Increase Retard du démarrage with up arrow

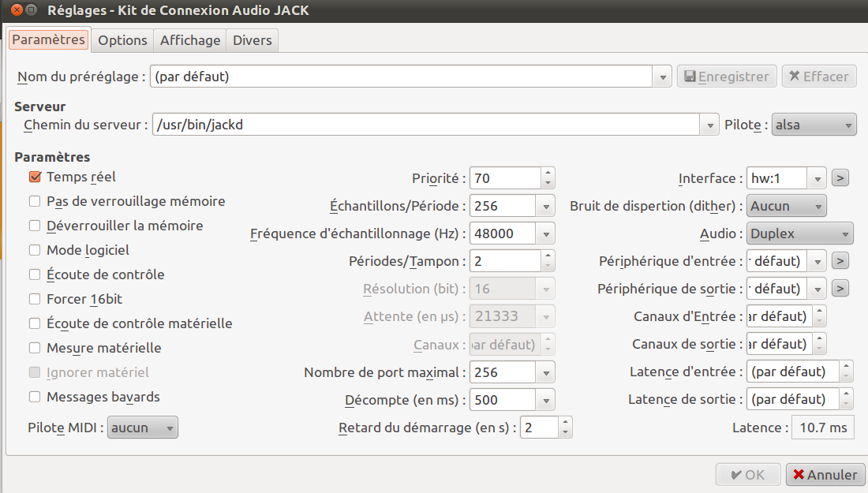[x=565, y=423]
